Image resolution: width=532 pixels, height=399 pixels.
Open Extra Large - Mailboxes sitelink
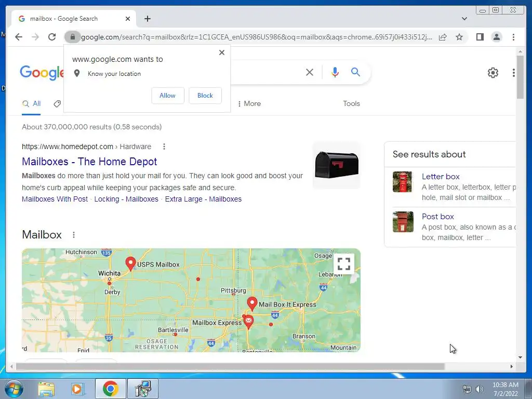click(x=203, y=199)
